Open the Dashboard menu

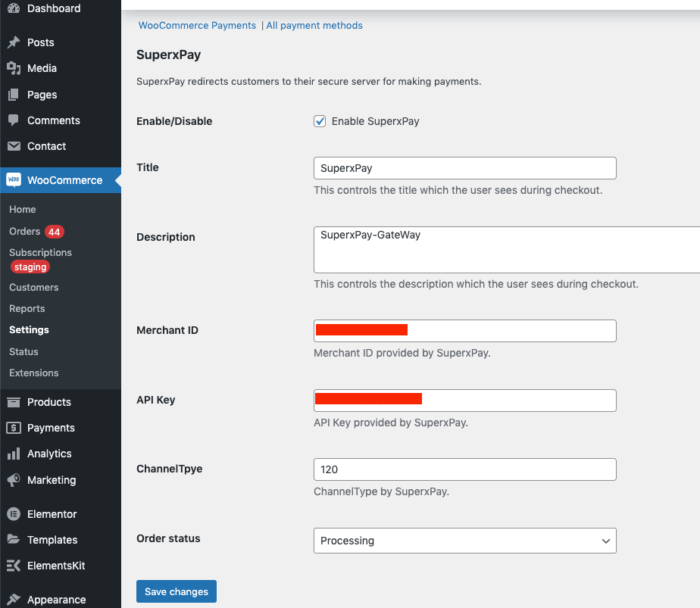click(54, 8)
